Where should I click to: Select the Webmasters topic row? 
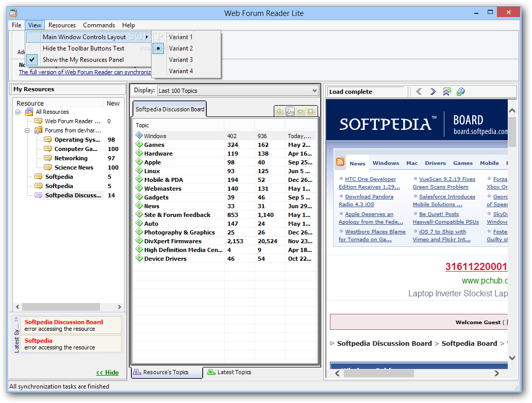(225, 189)
